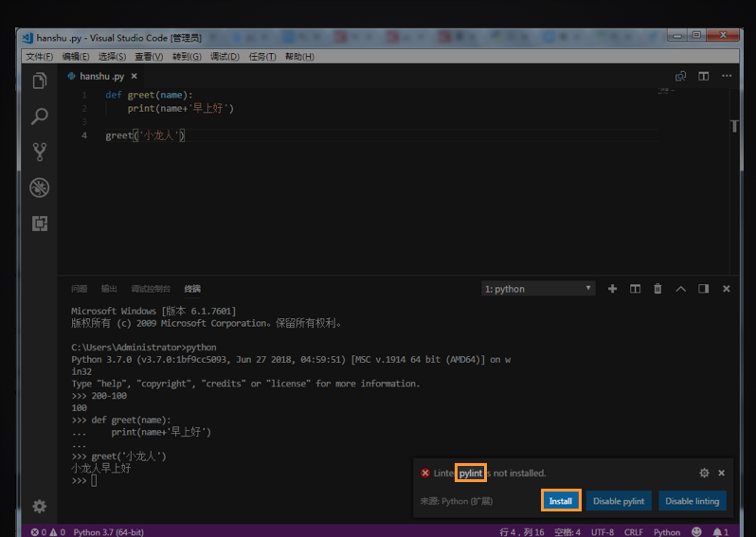Open the Explorer view in activity bar
756x537 pixels.
(x=40, y=81)
